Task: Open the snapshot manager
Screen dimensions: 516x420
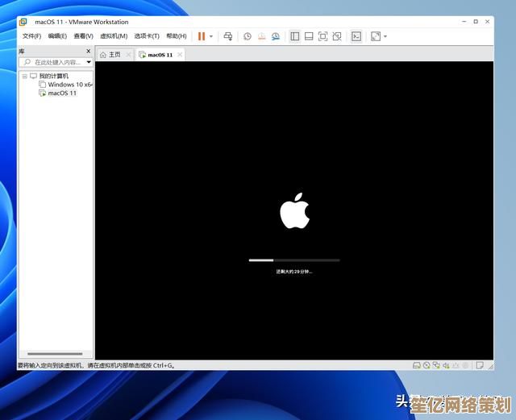Action: tap(276, 36)
